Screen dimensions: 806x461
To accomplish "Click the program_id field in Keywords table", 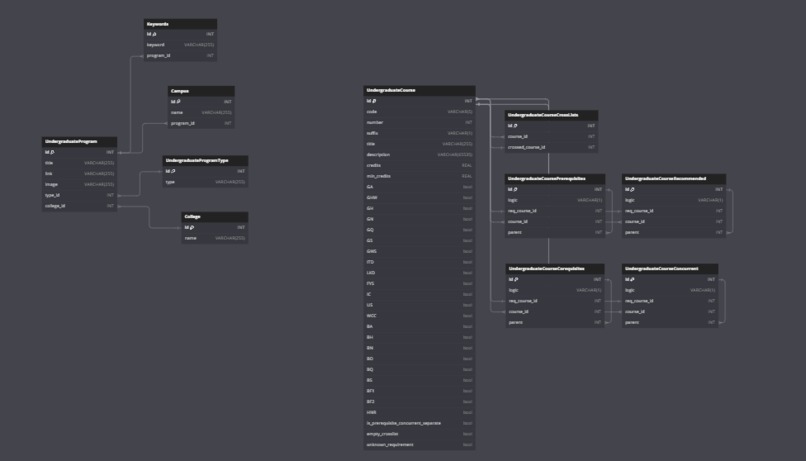I will (180, 56).
